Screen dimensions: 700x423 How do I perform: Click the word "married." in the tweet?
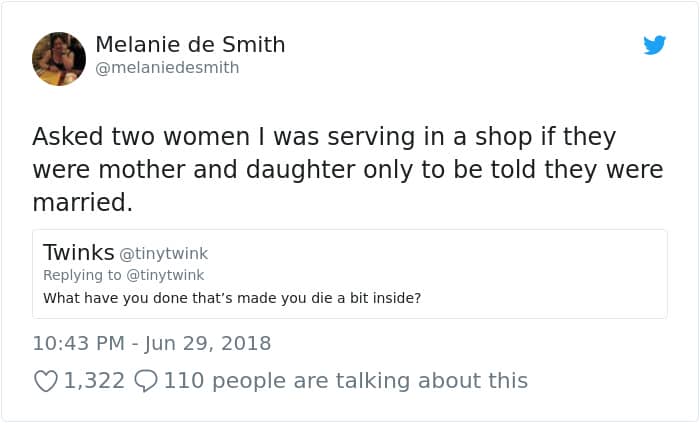[82, 203]
